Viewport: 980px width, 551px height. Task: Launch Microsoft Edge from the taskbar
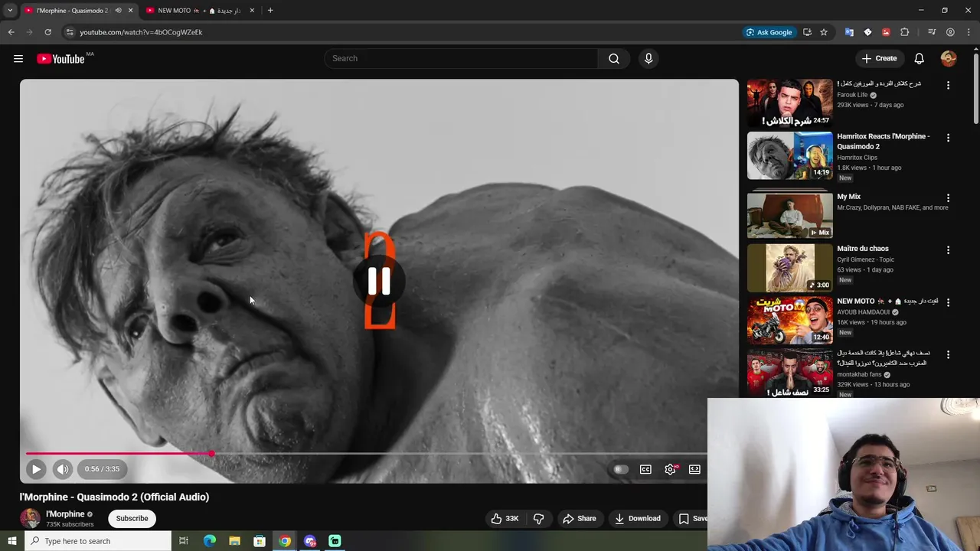pyautogui.click(x=209, y=541)
